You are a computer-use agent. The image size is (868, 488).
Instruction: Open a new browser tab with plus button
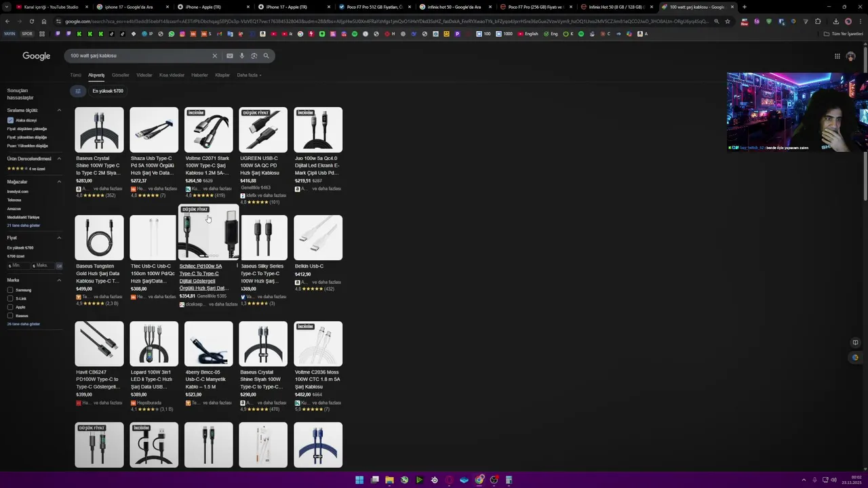745,7
